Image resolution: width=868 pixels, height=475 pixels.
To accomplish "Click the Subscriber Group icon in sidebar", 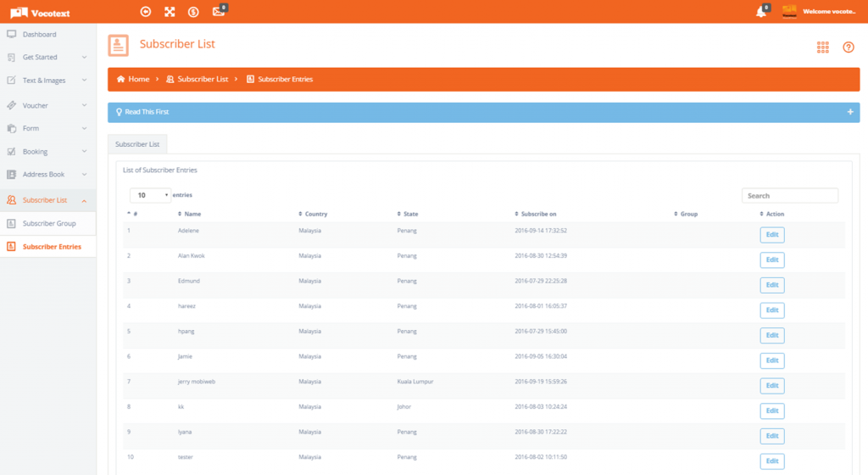I will point(11,224).
